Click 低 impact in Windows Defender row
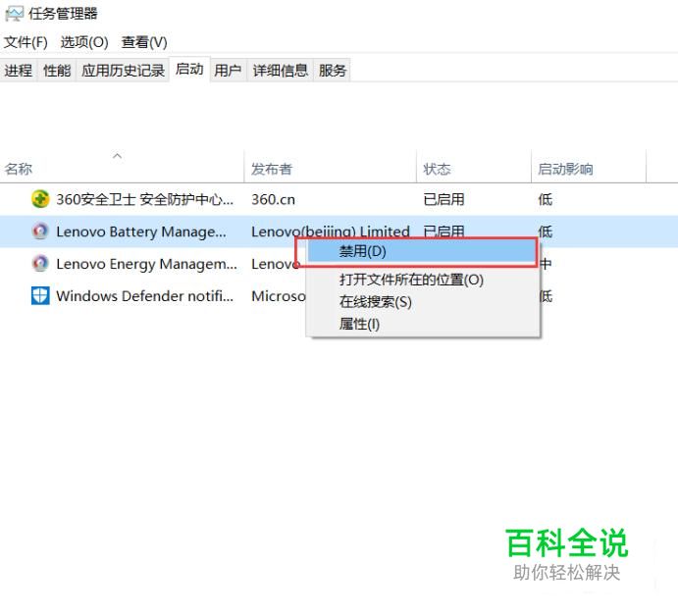The image size is (678, 616). click(x=546, y=296)
